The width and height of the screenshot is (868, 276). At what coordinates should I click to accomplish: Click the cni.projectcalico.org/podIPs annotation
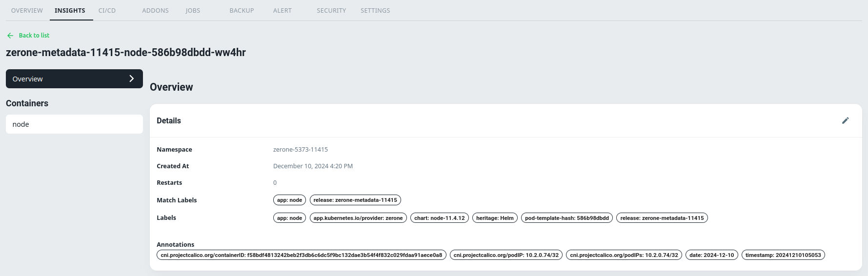point(624,255)
